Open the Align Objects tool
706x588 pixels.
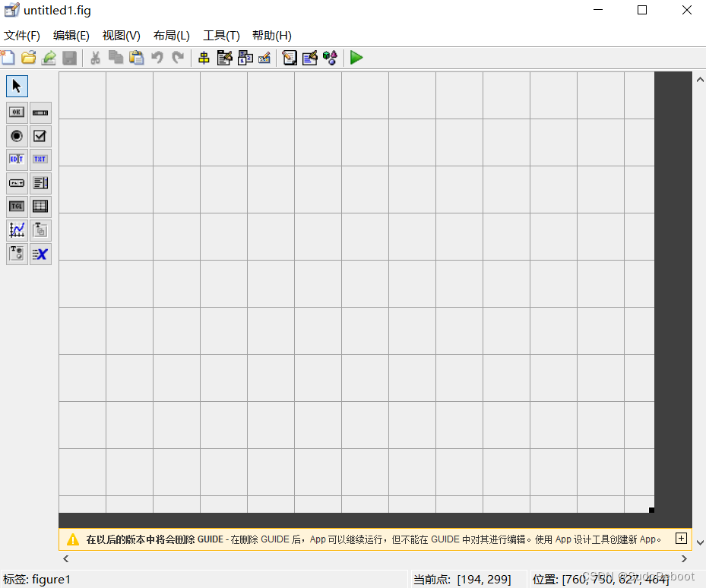point(204,58)
